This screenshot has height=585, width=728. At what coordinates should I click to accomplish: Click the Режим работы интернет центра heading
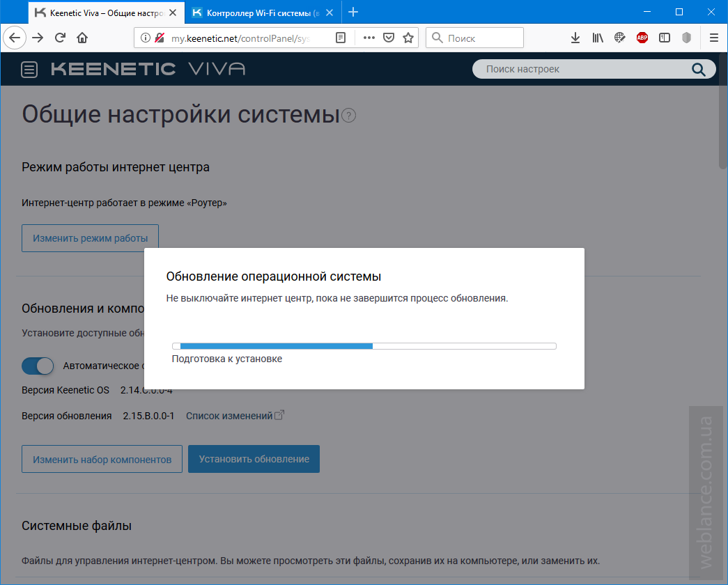click(116, 167)
